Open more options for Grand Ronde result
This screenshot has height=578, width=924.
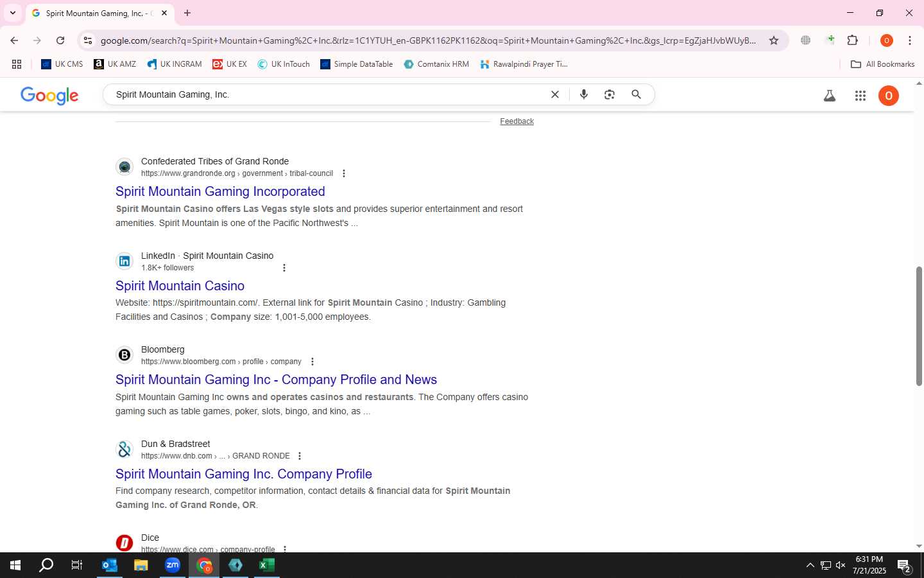tap(344, 173)
